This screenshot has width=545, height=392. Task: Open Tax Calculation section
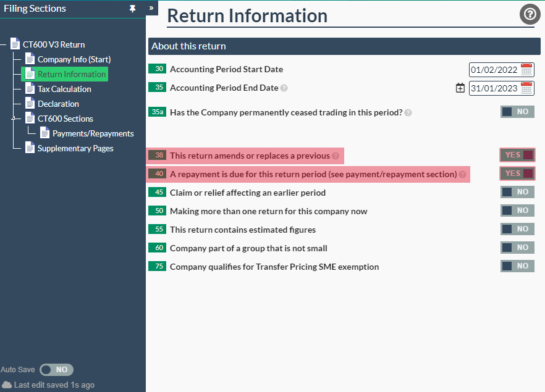point(64,90)
